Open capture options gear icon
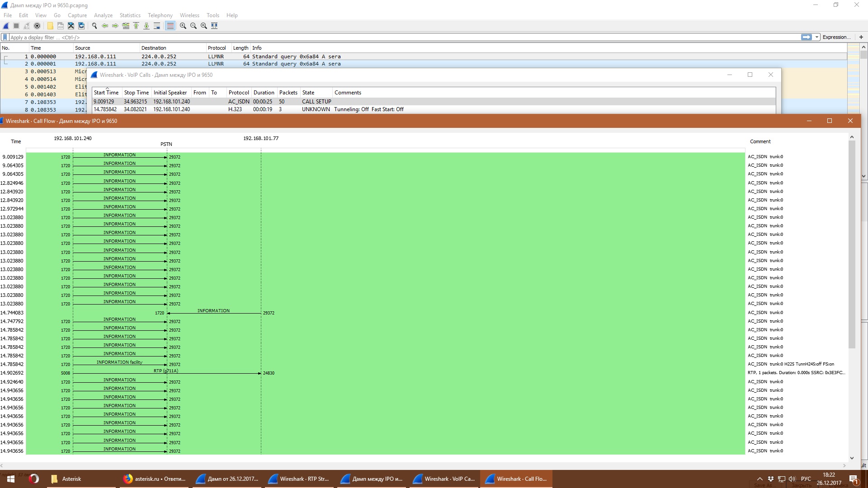This screenshot has width=868, height=488. click(x=37, y=26)
